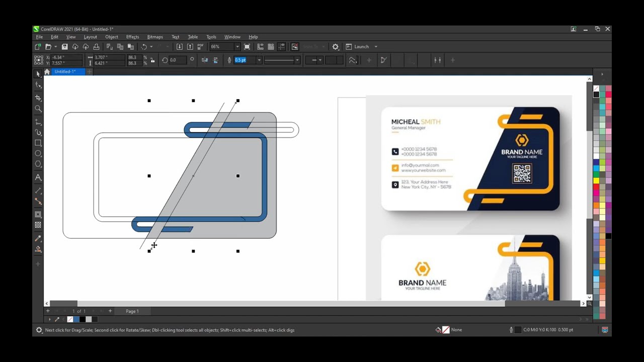Select the Artistic Media tool
The image size is (644, 362).
tap(38, 132)
